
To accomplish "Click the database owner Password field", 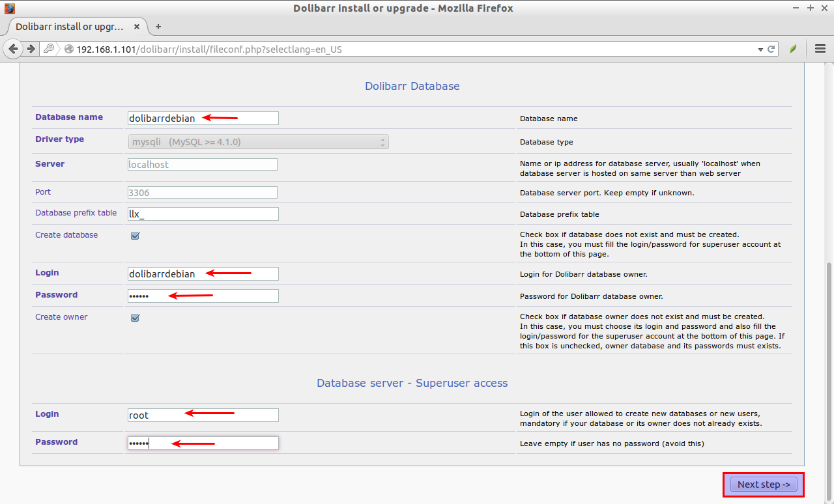I will tap(203, 296).
